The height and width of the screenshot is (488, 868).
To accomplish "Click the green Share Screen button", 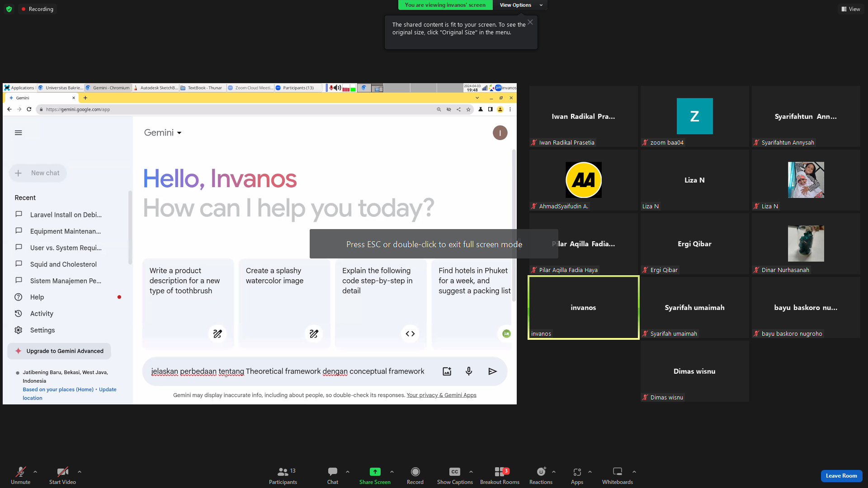I will coord(375,475).
